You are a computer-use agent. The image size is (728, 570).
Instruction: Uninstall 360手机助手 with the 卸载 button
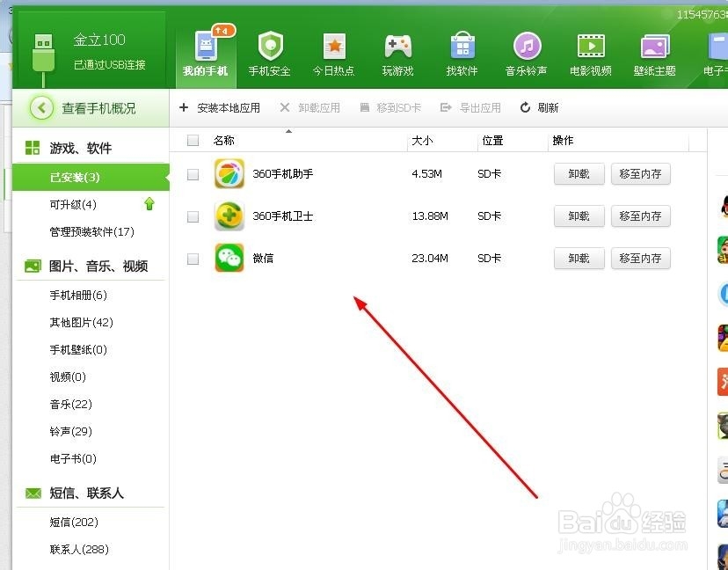(579, 174)
